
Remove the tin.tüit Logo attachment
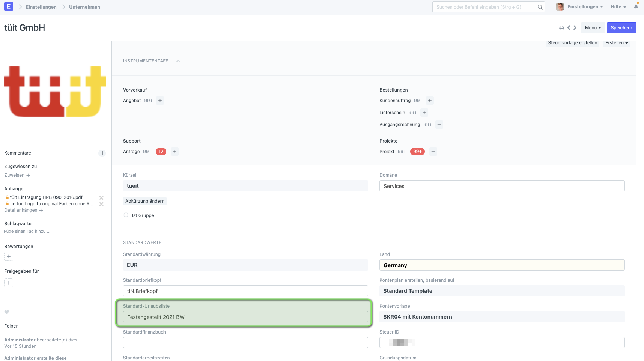[x=101, y=204]
